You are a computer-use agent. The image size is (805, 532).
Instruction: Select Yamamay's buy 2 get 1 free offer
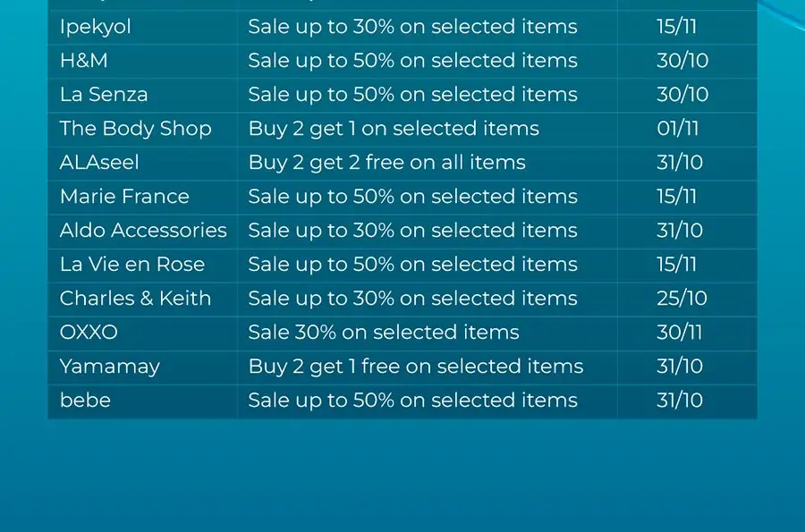tap(416, 367)
